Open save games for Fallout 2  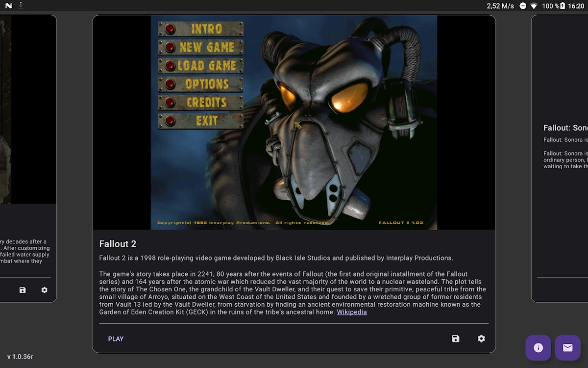pos(456,339)
